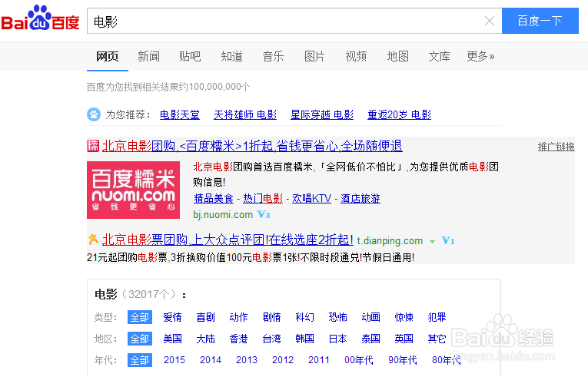Image resolution: width=588 pixels, height=377 pixels.
Task: Filter type by 爱情
Action: click(172, 317)
